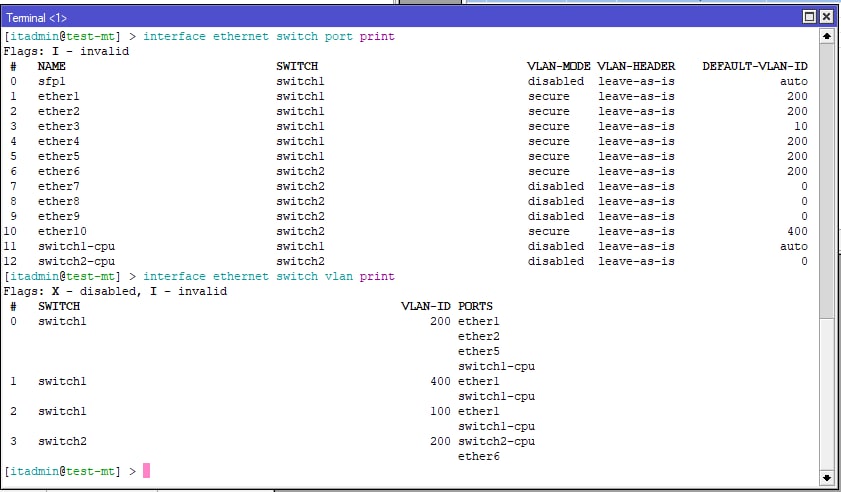Click 'ether2' in the VLAN 200 ports list
Screen dimensions: 841x492
click(478, 336)
